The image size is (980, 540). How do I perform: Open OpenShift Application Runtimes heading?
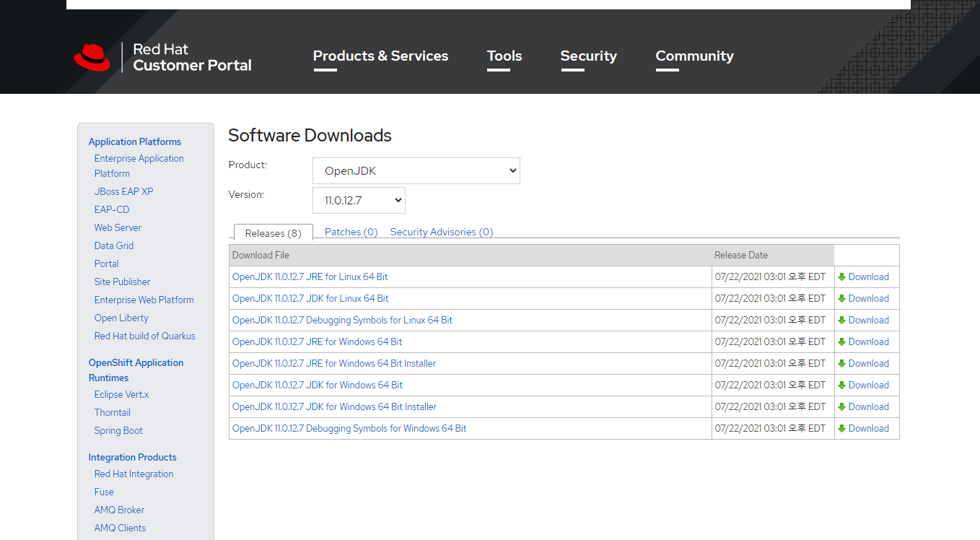(136, 370)
